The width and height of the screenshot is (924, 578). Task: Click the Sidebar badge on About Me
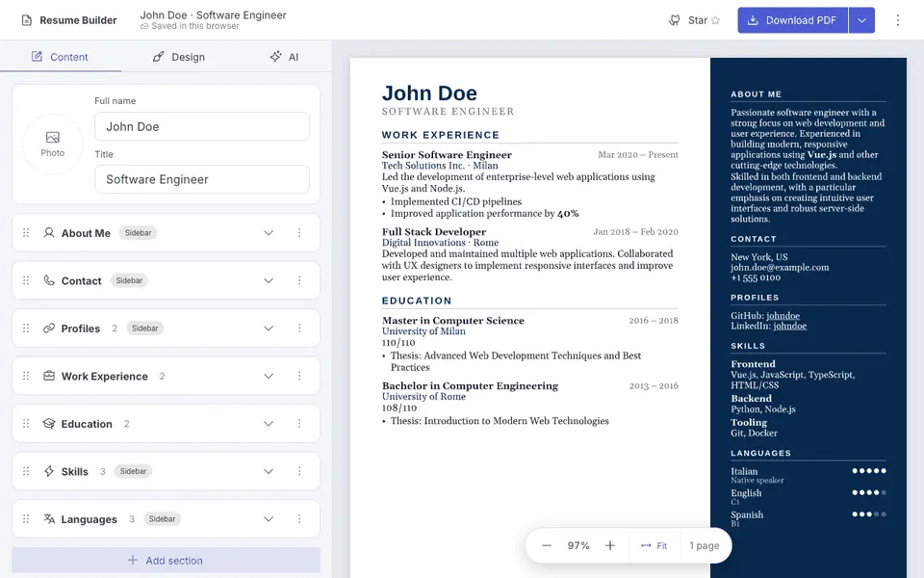(139, 233)
